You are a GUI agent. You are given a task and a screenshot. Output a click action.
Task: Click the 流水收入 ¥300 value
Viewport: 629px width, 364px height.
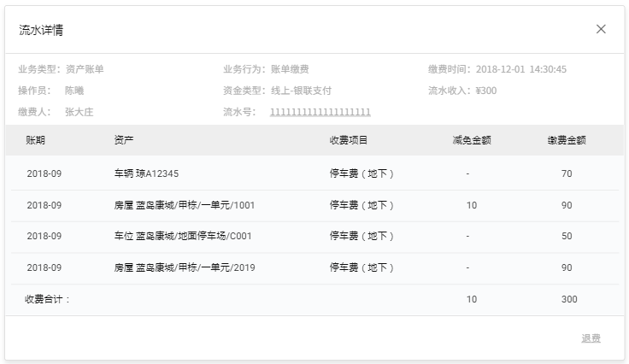click(486, 91)
